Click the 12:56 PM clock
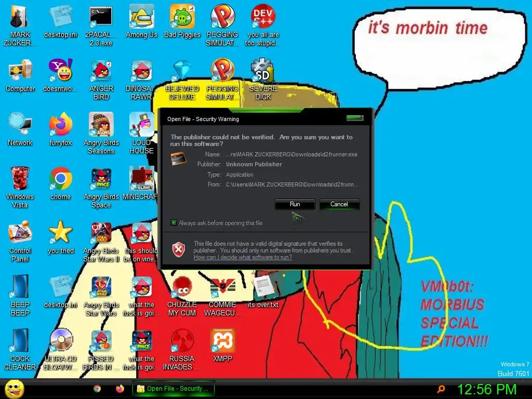 point(487,389)
